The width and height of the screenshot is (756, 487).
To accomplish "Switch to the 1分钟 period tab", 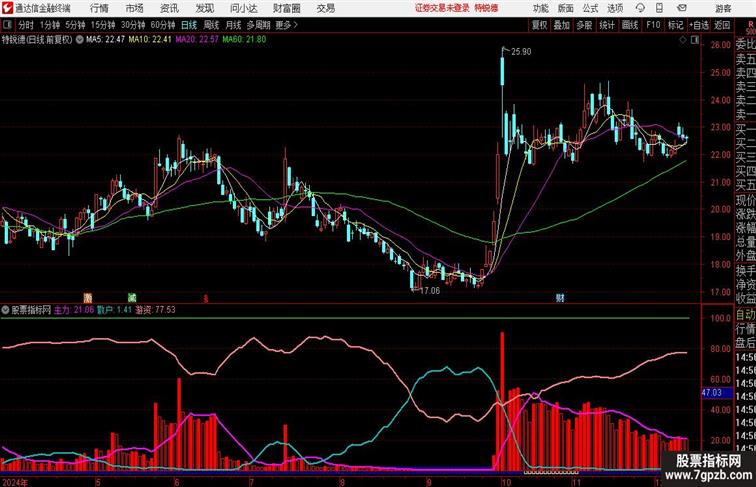I will click(x=50, y=25).
